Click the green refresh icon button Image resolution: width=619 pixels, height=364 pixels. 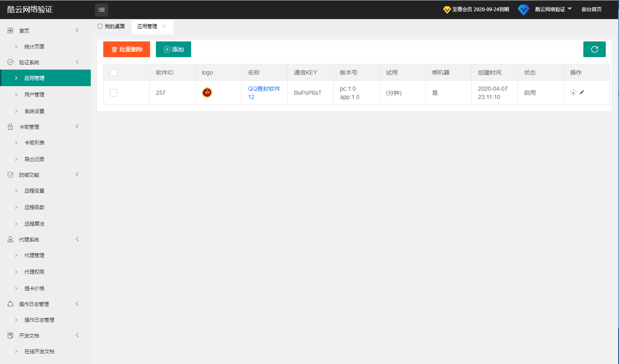click(x=594, y=49)
